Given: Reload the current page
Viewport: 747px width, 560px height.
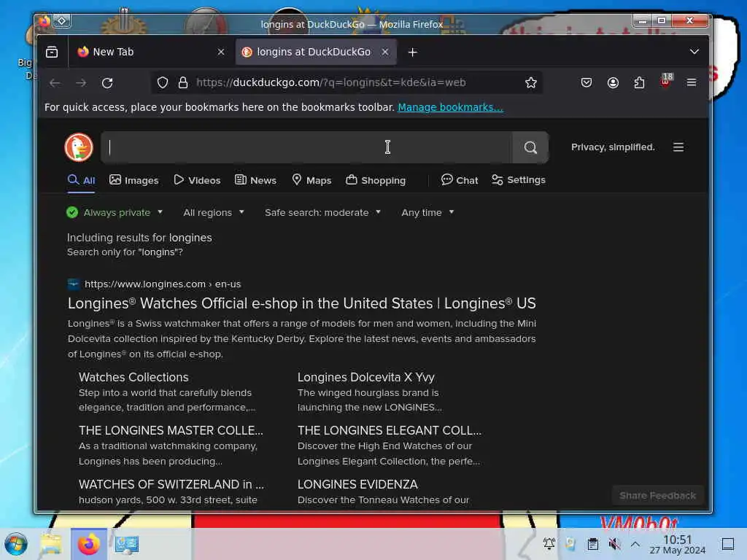Looking at the screenshot, I should point(107,83).
